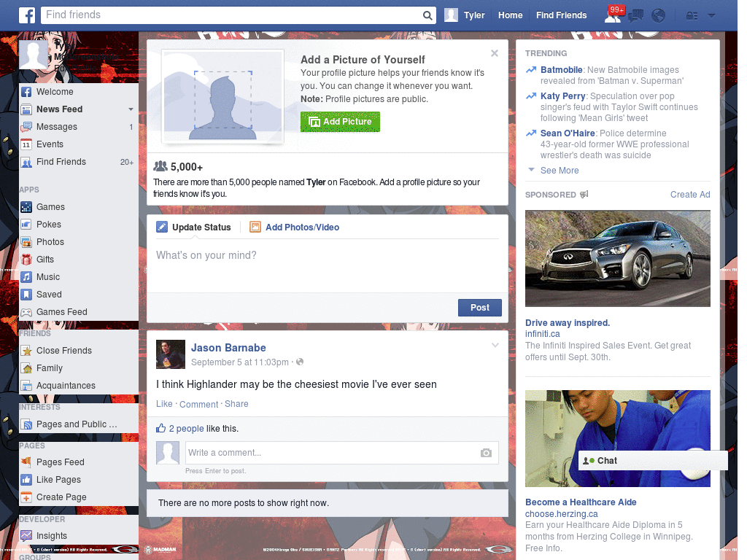Click the Find friends search field
Viewport: 747px width, 560px height.
click(x=231, y=15)
